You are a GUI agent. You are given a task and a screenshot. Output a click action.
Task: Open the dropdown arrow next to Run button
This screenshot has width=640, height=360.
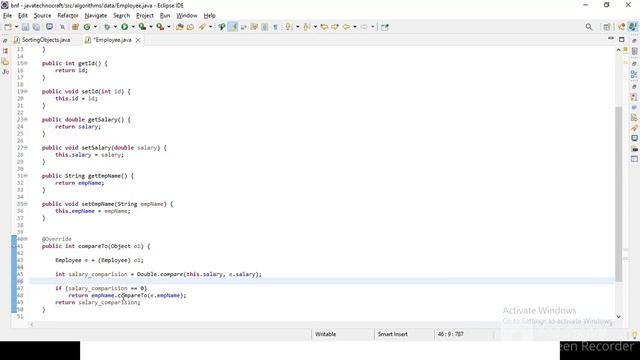coord(133,27)
